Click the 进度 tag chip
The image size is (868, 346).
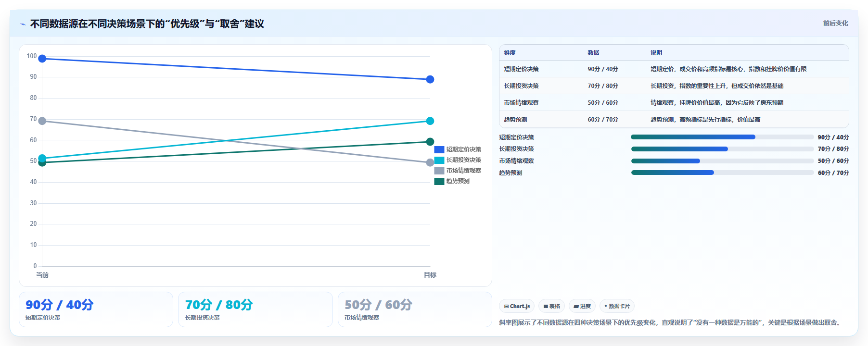pos(582,306)
